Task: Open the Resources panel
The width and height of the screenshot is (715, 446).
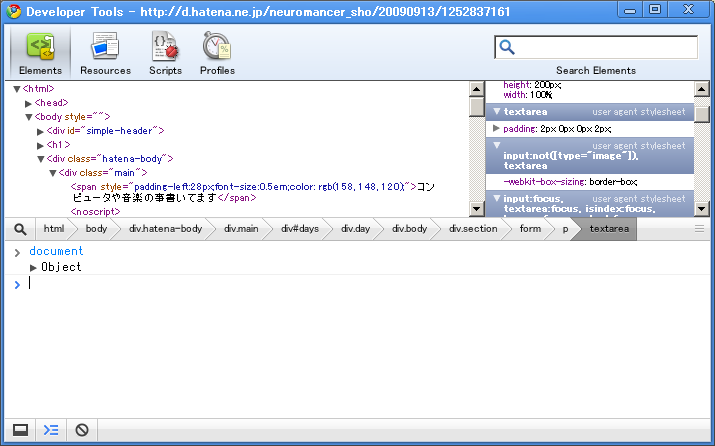Action: [x=105, y=53]
